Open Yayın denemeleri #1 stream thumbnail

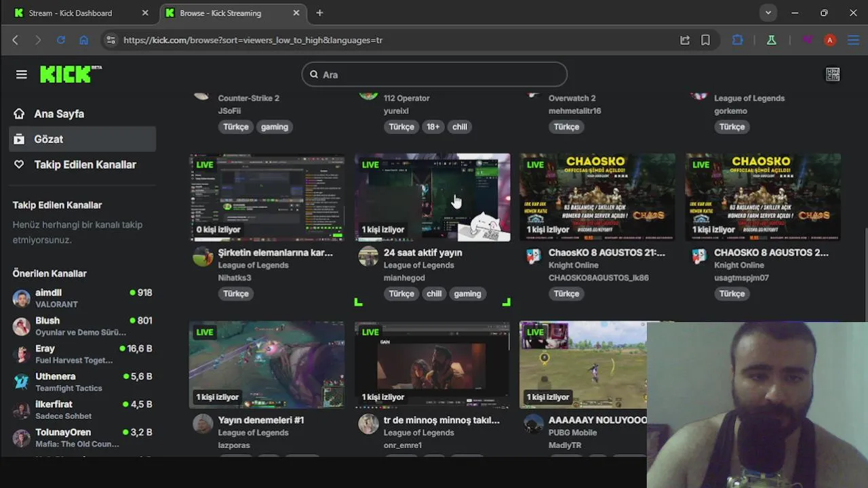267,365
